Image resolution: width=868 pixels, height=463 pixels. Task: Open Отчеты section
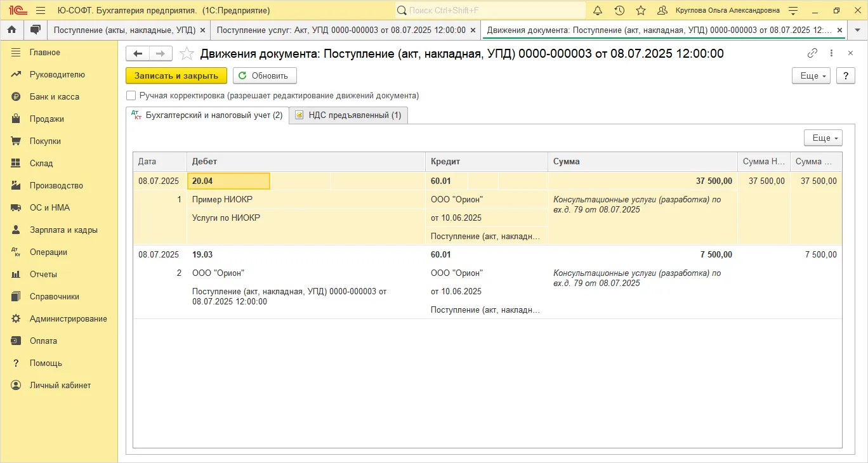pyautogui.click(x=43, y=274)
